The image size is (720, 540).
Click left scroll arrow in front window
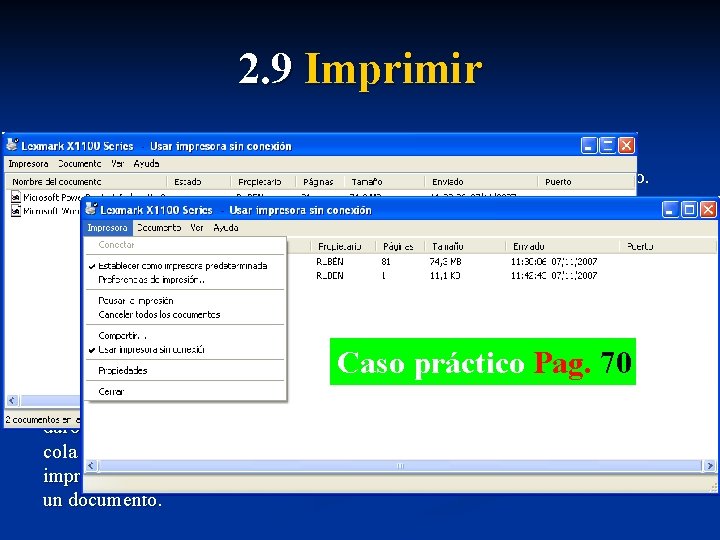click(91, 466)
